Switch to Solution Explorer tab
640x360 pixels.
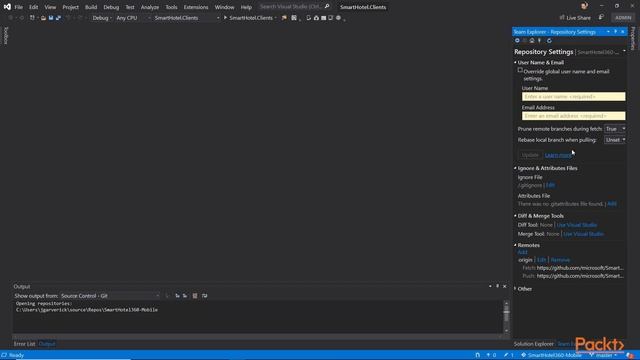(x=533, y=344)
